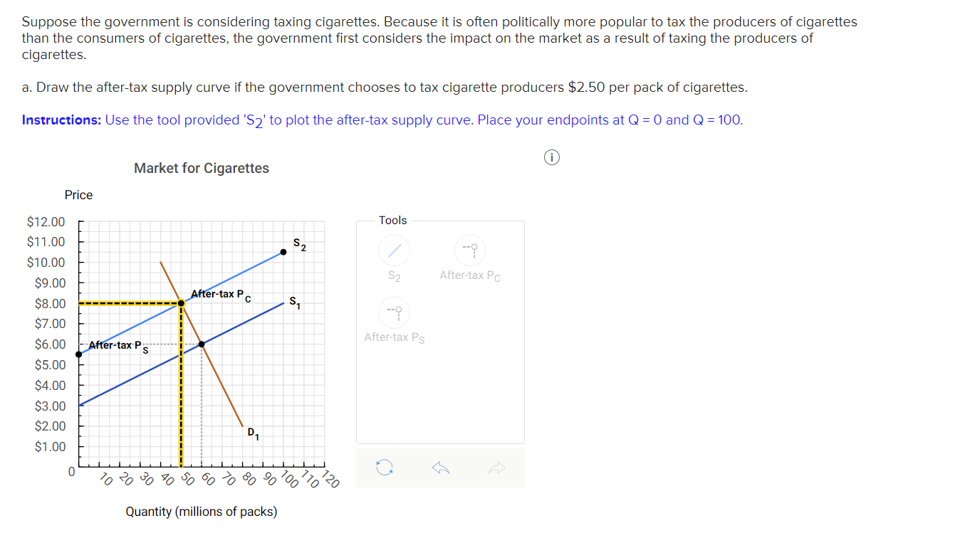
Task: Click the Market for Cigarettes graph title
Action: click(202, 168)
